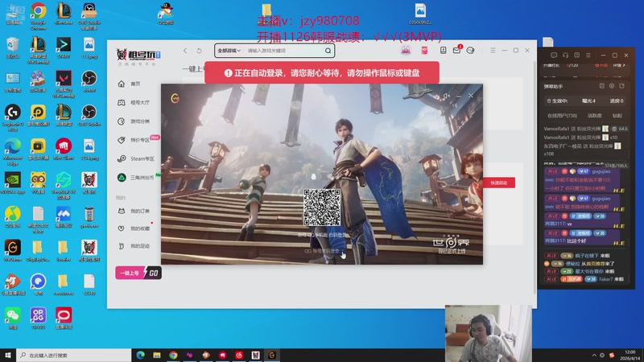
Task: Click the pink 一键上号 GO button
Action: (x=138, y=273)
